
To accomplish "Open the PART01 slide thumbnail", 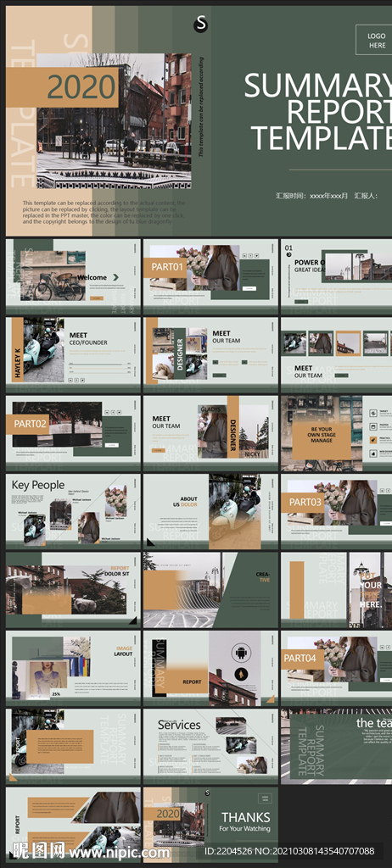I will (x=210, y=277).
